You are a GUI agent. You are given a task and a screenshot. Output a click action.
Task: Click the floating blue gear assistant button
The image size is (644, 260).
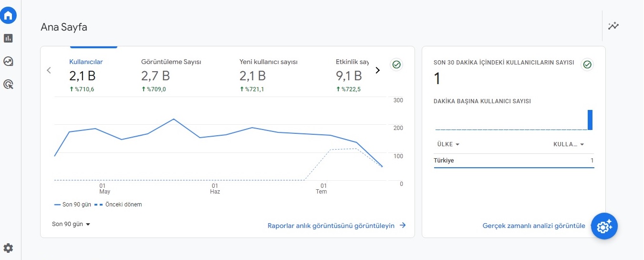coord(604,226)
